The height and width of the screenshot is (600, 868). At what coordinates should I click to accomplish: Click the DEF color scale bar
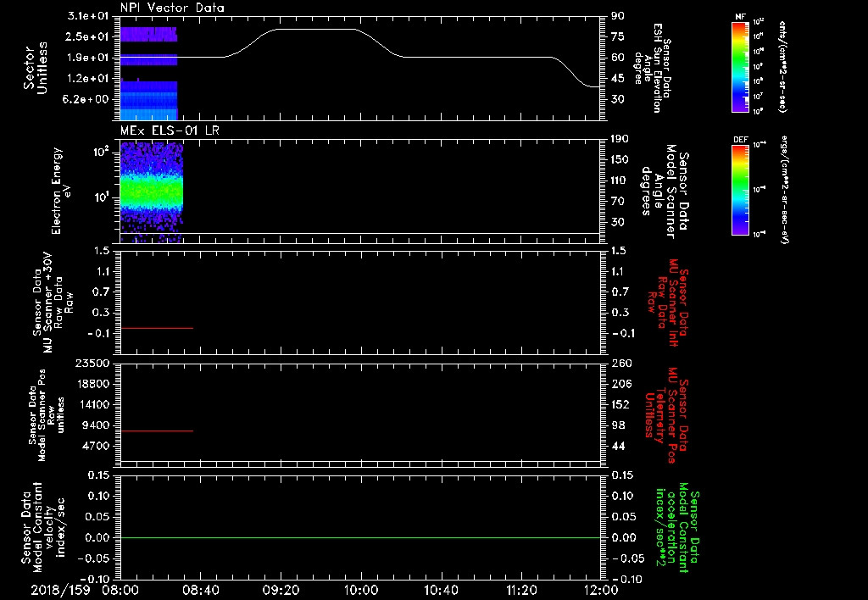coord(741,190)
